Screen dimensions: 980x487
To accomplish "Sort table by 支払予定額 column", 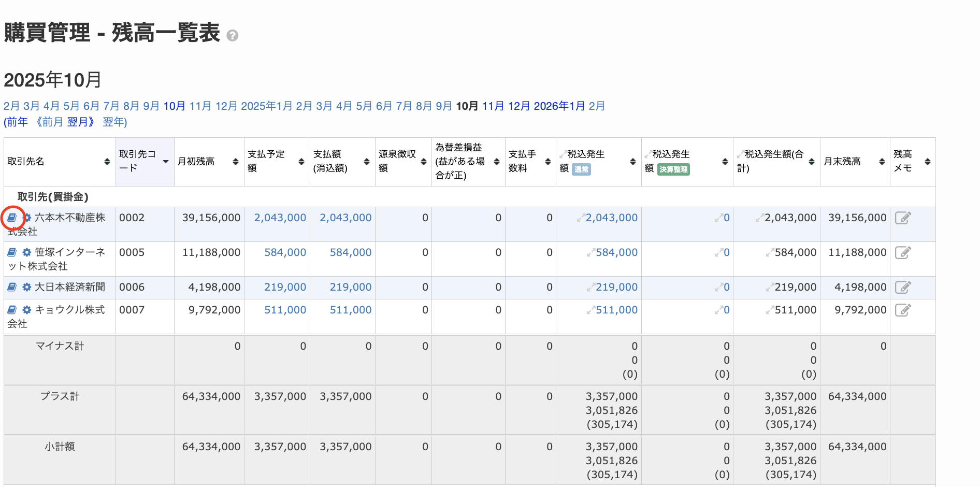I will pyautogui.click(x=301, y=162).
